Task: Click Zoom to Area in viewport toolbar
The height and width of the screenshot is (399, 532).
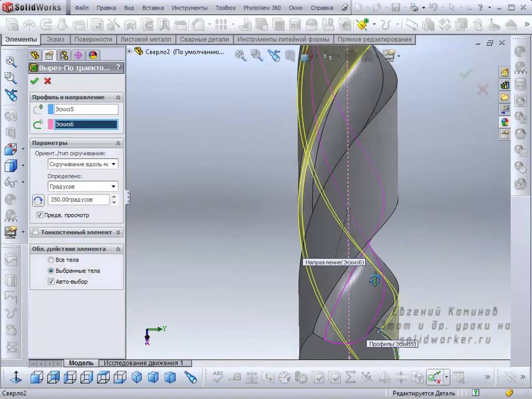Action: pyautogui.click(x=257, y=55)
